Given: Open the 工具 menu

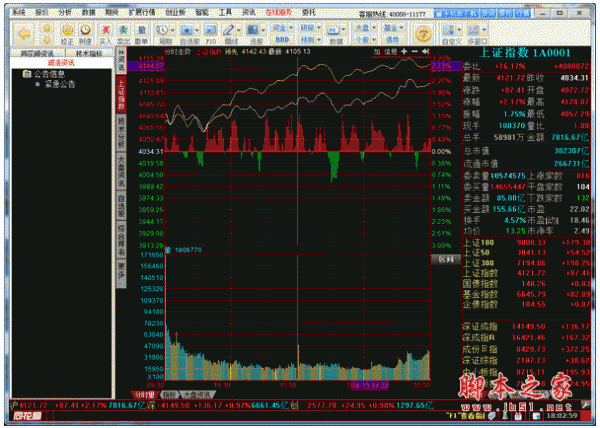Looking at the screenshot, I should coord(225,13).
